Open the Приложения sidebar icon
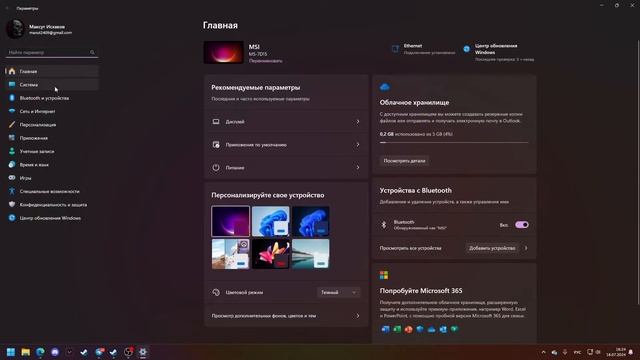This screenshot has height=360, width=640. (x=12, y=138)
